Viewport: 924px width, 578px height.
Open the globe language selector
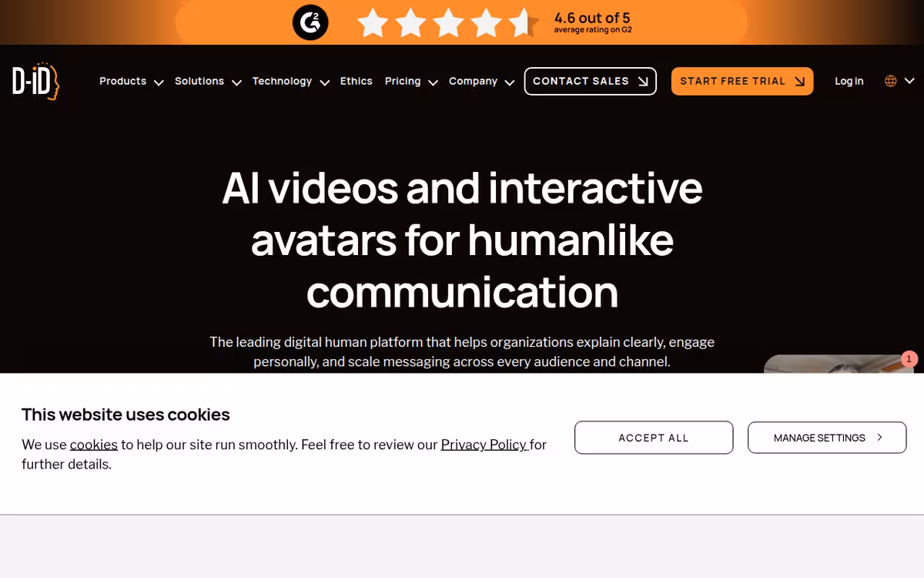(891, 81)
